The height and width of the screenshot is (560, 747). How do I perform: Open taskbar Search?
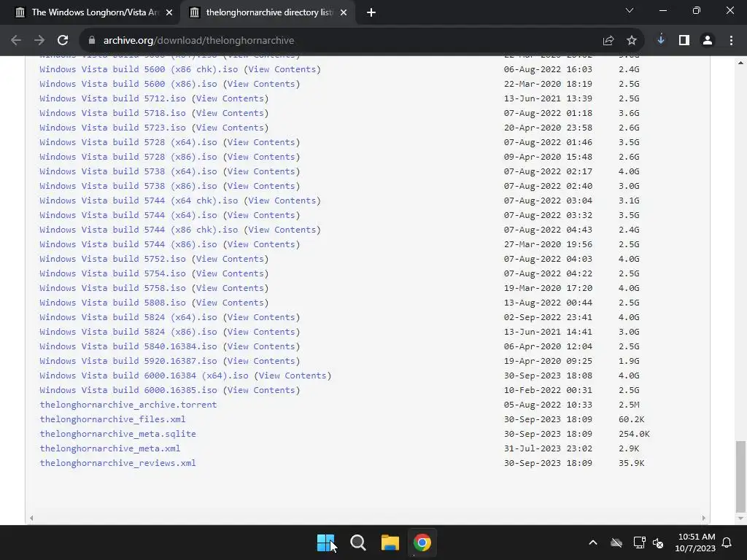pos(357,542)
